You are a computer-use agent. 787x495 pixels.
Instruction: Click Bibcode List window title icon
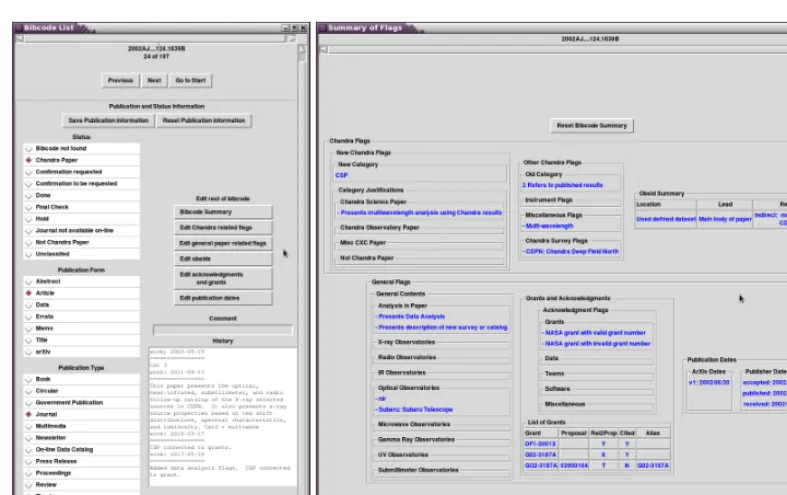click(x=19, y=28)
